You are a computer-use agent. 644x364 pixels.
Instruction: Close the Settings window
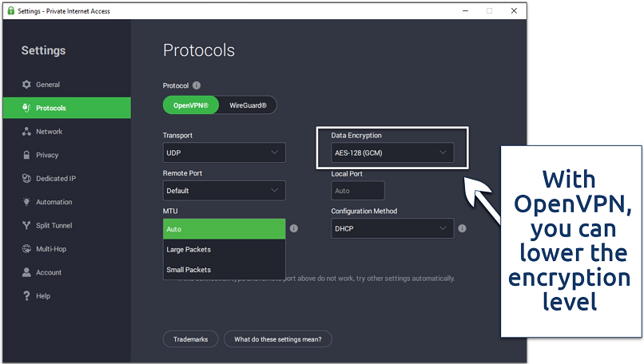tap(514, 10)
